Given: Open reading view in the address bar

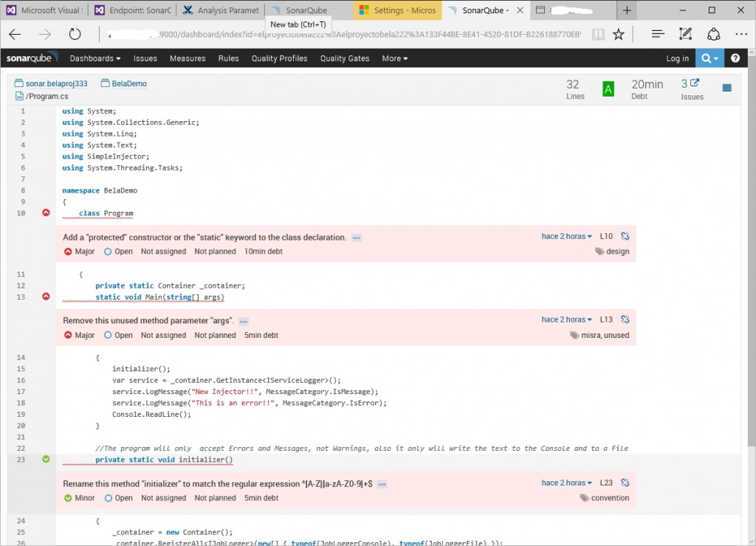Looking at the screenshot, I should [x=598, y=34].
